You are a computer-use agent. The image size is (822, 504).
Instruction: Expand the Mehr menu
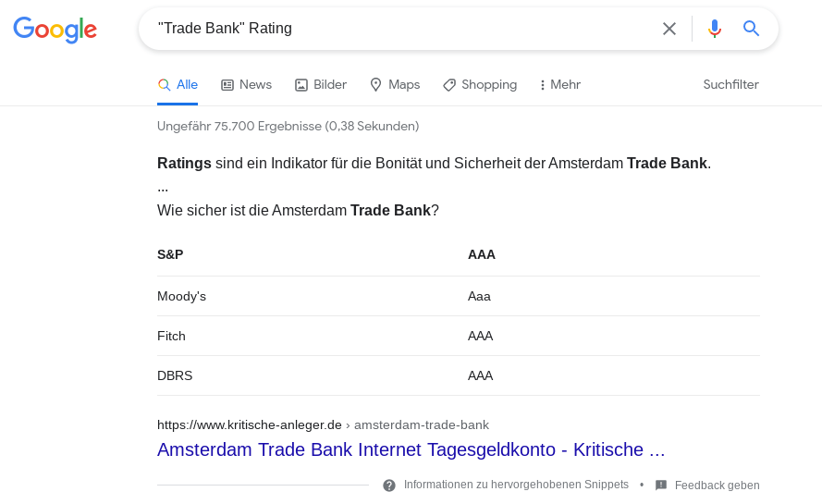560,85
